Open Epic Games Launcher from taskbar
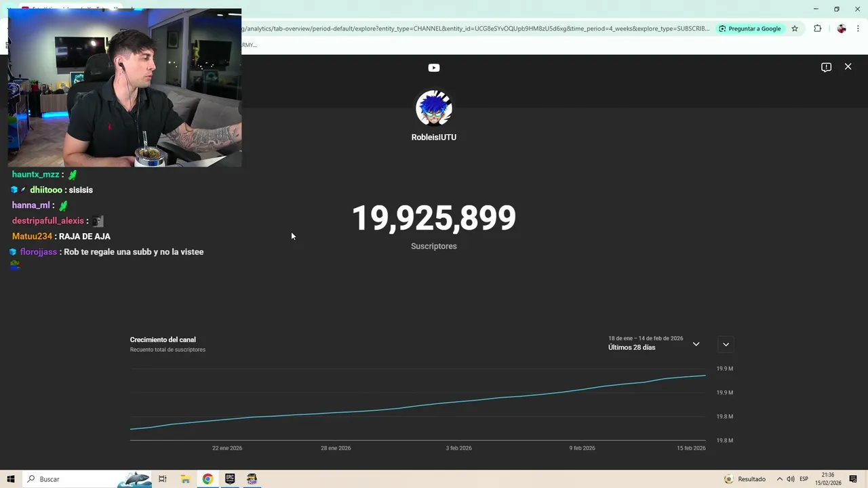The width and height of the screenshot is (868, 488). coord(230,479)
